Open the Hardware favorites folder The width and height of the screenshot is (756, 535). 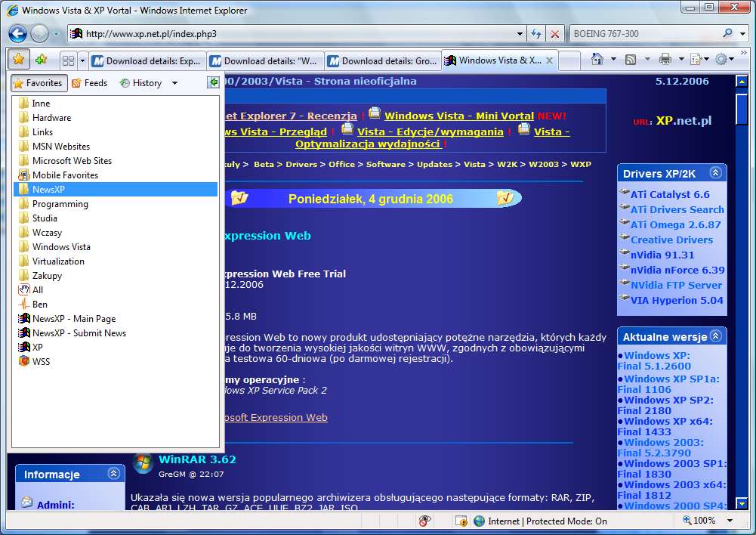[x=116, y=118]
